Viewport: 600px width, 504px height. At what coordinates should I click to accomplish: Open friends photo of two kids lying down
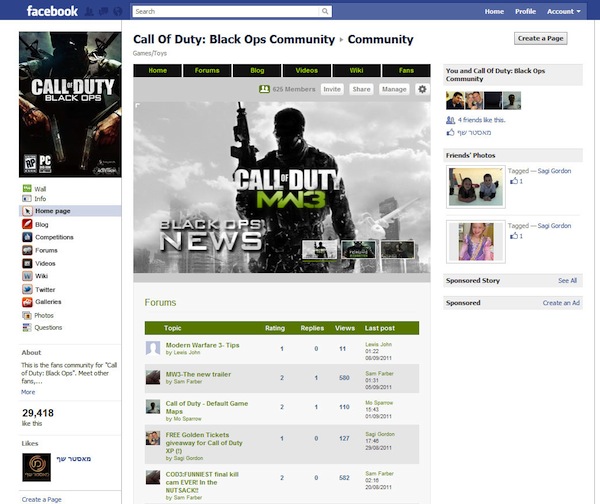476,187
